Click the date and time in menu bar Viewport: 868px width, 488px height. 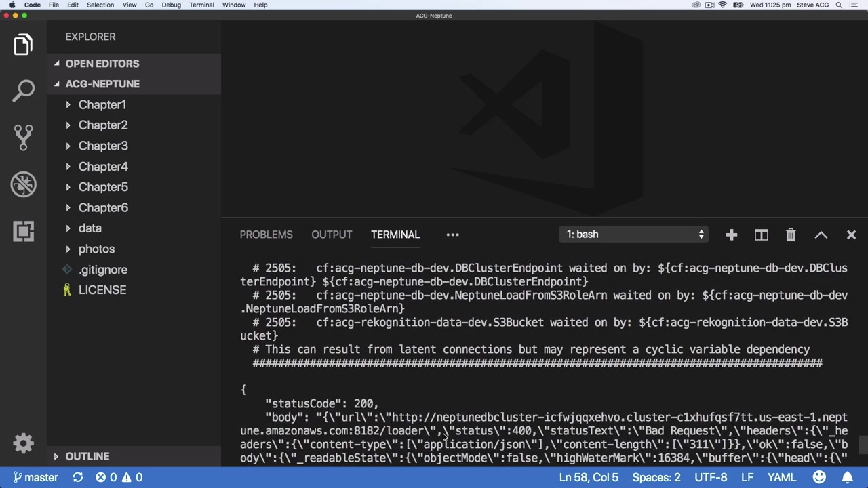770,5
